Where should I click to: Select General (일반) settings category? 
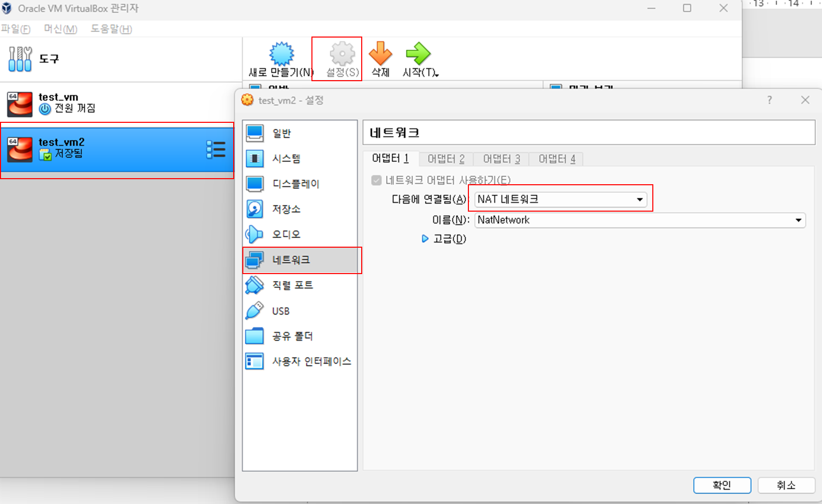tap(300, 133)
